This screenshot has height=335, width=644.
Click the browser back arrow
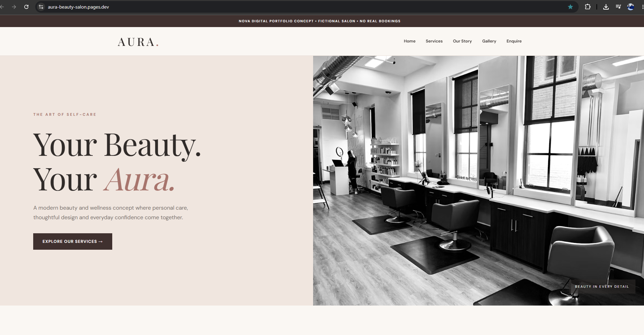click(x=2, y=7)
